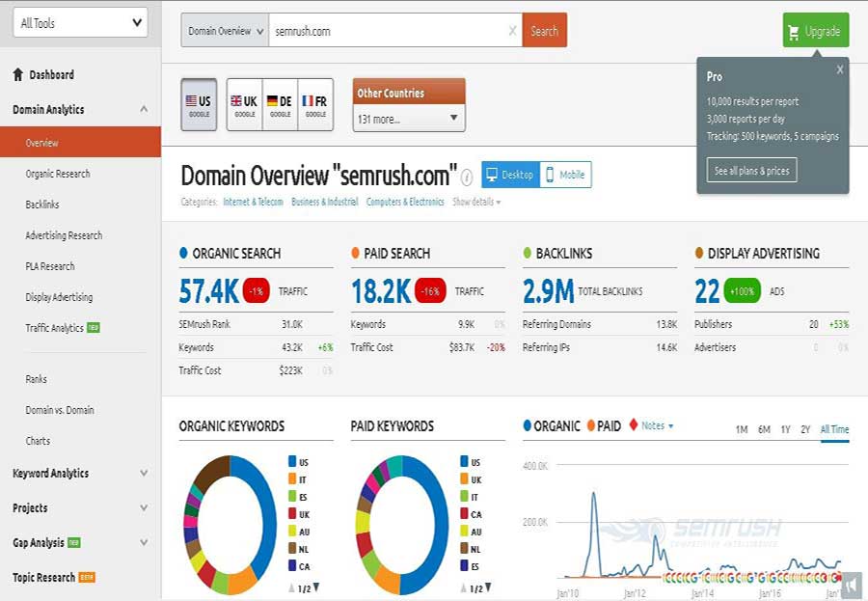Screen dimensions: 868x601
Task: Collapse the Domain Analytics section
Action: click(x=144, y=109)
